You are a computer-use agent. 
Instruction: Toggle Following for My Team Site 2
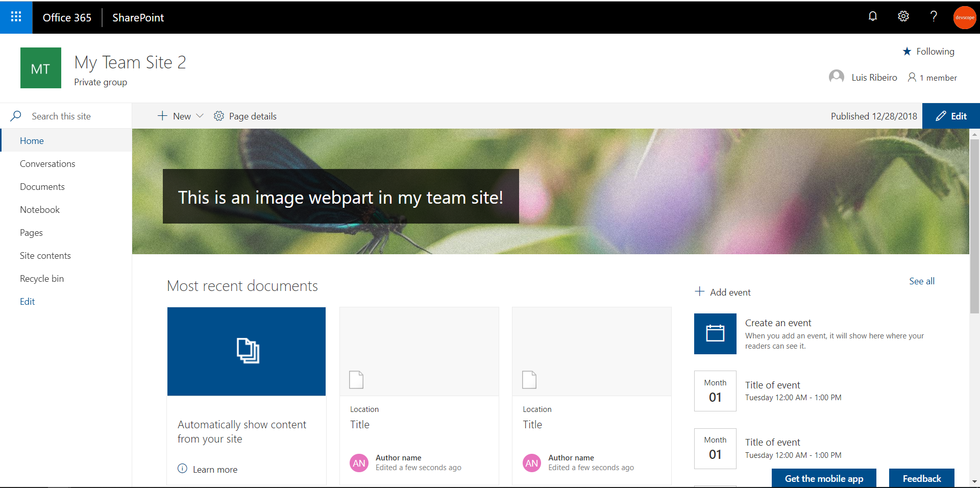[928, 51]
